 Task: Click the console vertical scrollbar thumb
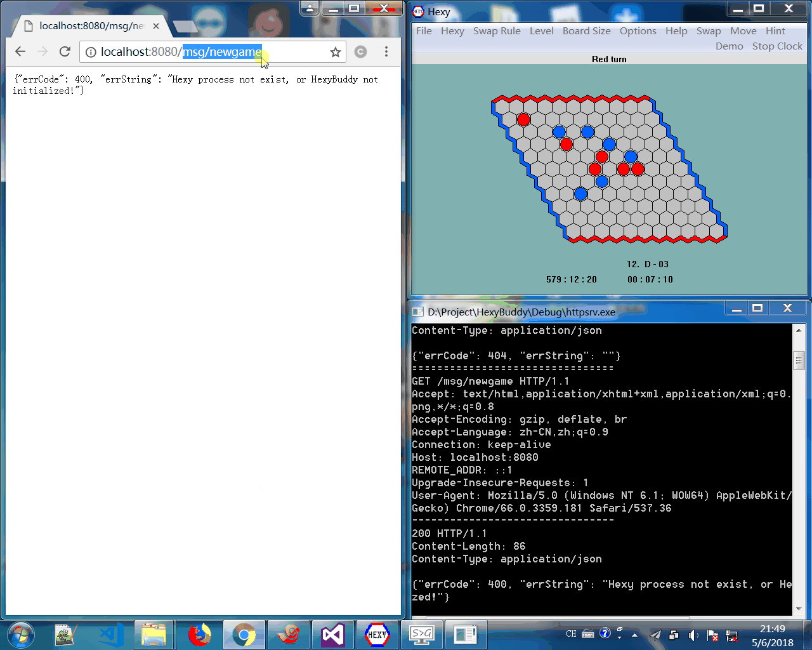click(x=799, y=361)
